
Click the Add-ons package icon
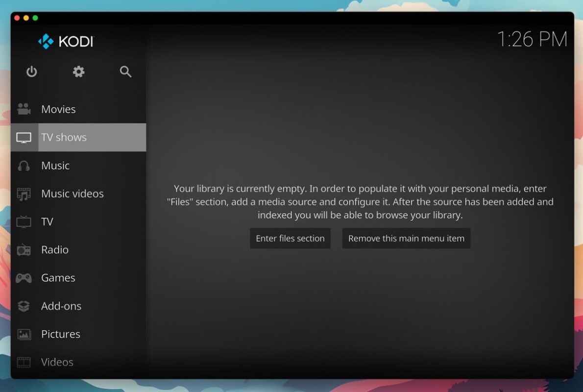[x=24, y=305]
